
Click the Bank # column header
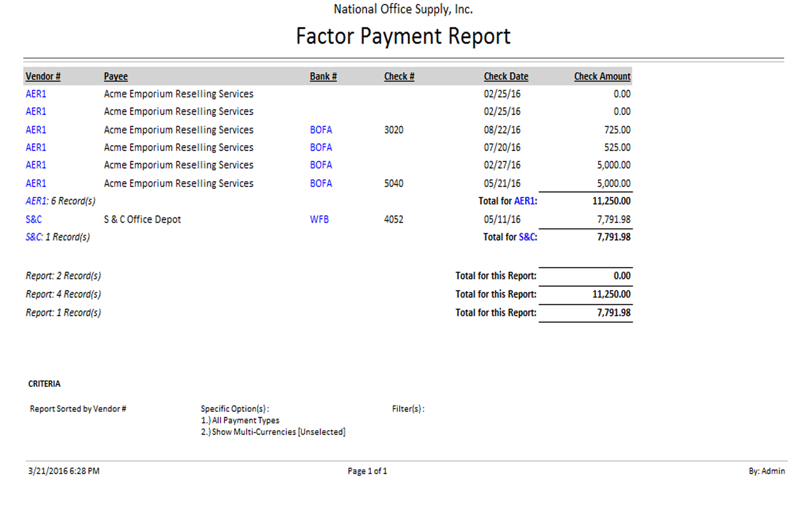coord(323,77)
